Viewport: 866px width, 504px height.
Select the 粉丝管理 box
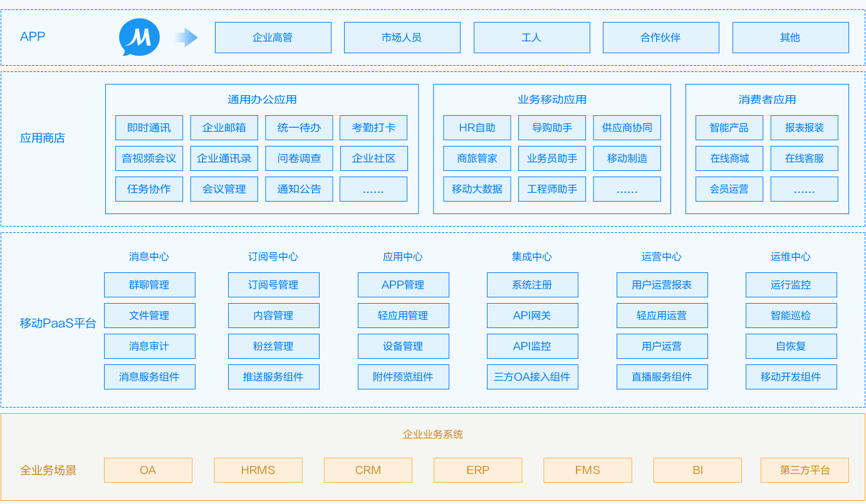(x=274, y=346)
